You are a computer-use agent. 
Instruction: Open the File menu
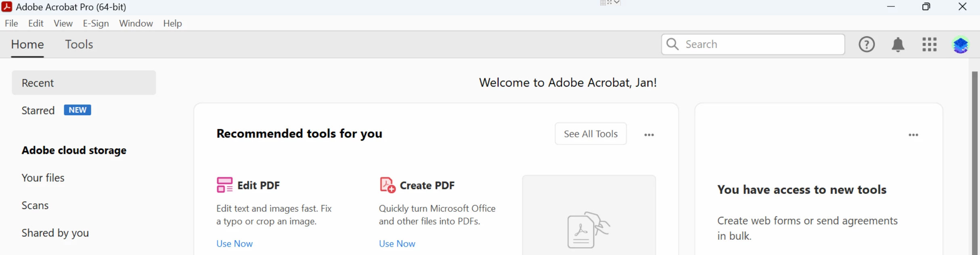coord(11,23)
